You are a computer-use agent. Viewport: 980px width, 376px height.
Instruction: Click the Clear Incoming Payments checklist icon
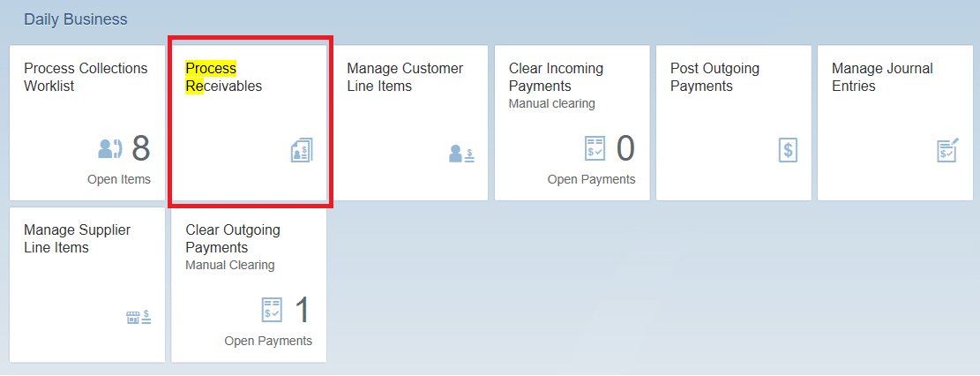tap(595, 148)
